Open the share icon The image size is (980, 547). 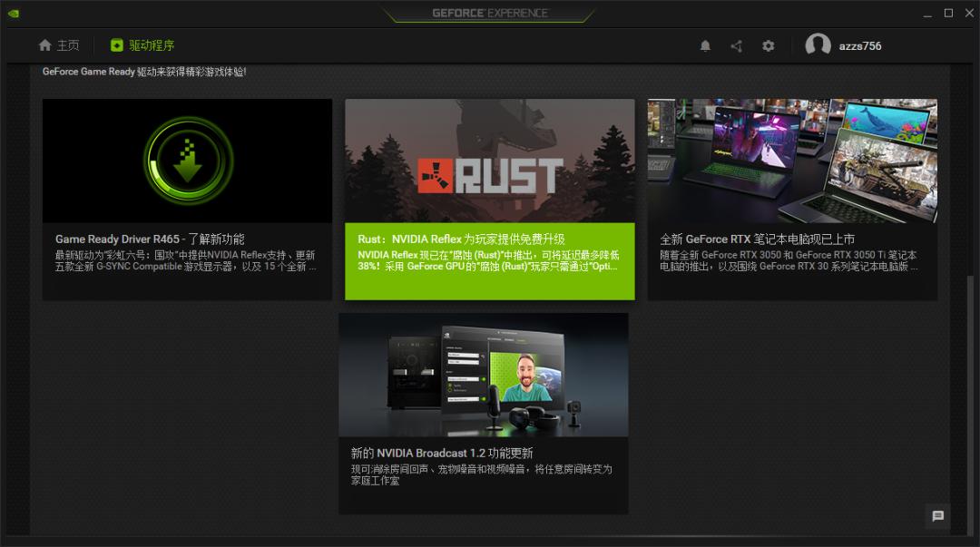pos(736,46)
